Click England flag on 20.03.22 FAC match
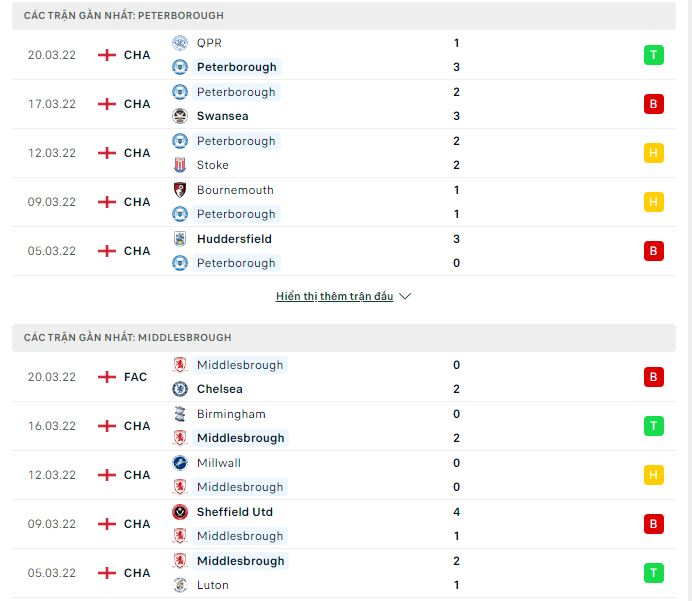The height and width of the screenshot is (601, 692). [x=107, y=377]
